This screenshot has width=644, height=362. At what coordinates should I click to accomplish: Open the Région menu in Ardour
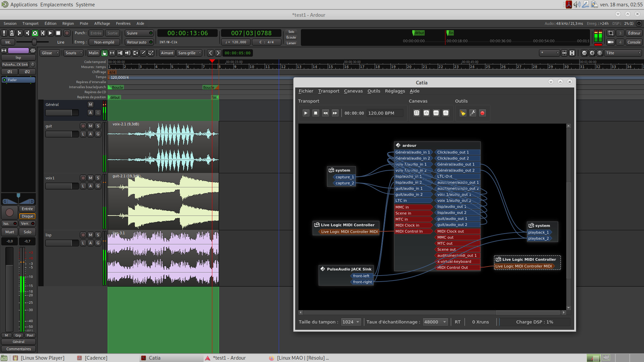click(x=68, y=23)
